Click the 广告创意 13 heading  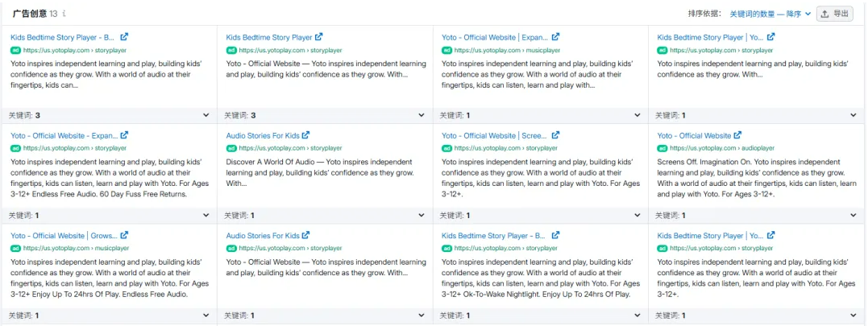pyautogui.click(x=35, y=13)
